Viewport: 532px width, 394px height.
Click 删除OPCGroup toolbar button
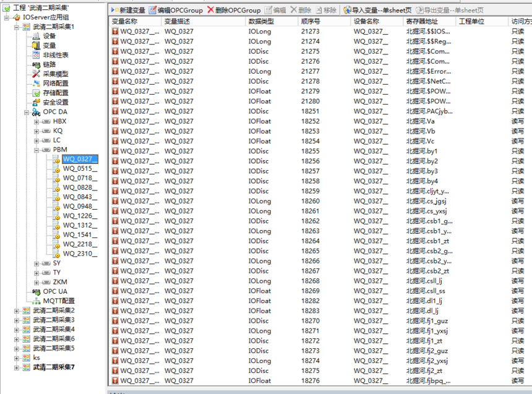click(x=234, y=10)
